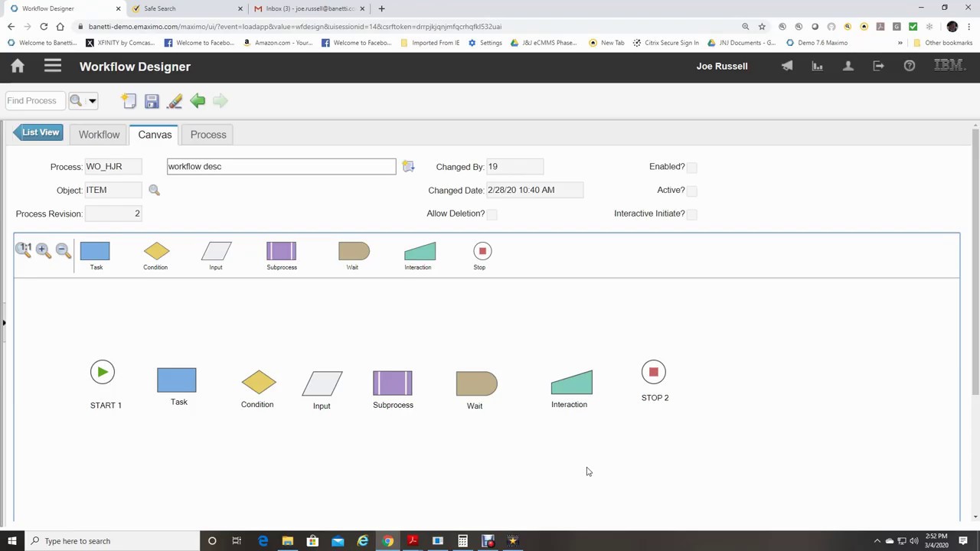The height and width of the screenshot is (551, 980).
Task: Go to the Maximo home icon
Action: (x=18, y=67)
